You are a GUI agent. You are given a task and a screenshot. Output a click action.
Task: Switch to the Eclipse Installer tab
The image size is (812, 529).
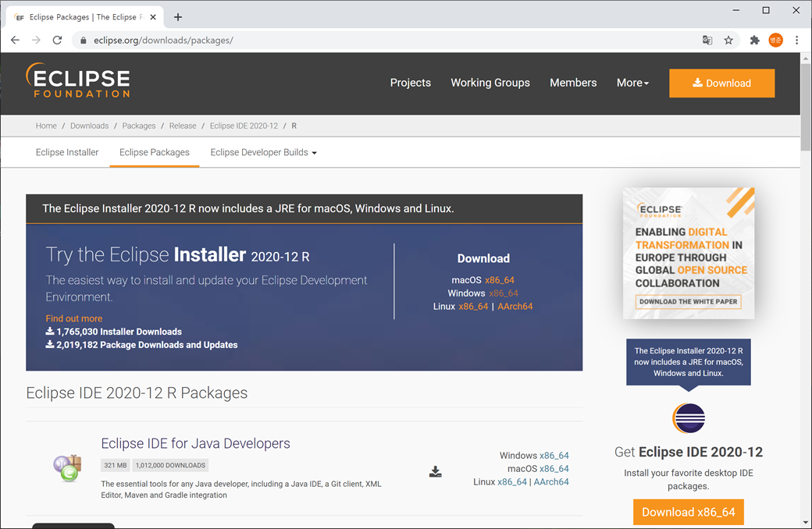click(x=67, y=152)
